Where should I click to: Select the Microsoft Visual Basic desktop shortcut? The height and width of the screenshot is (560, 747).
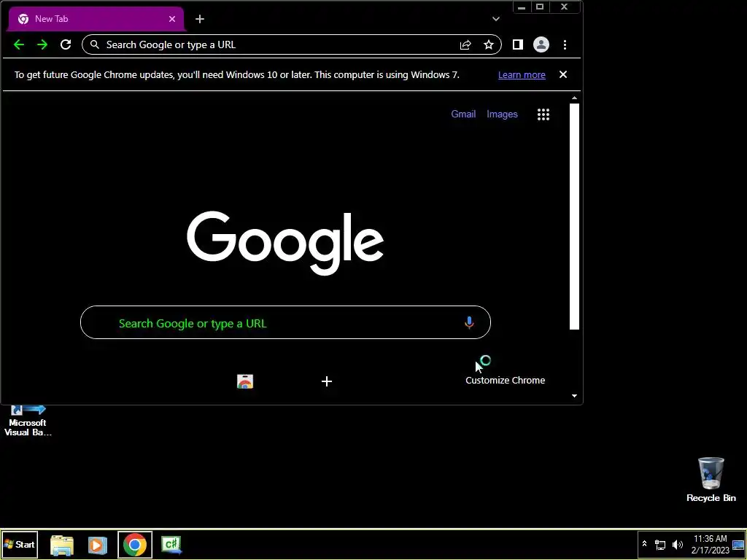coord(28,421)
